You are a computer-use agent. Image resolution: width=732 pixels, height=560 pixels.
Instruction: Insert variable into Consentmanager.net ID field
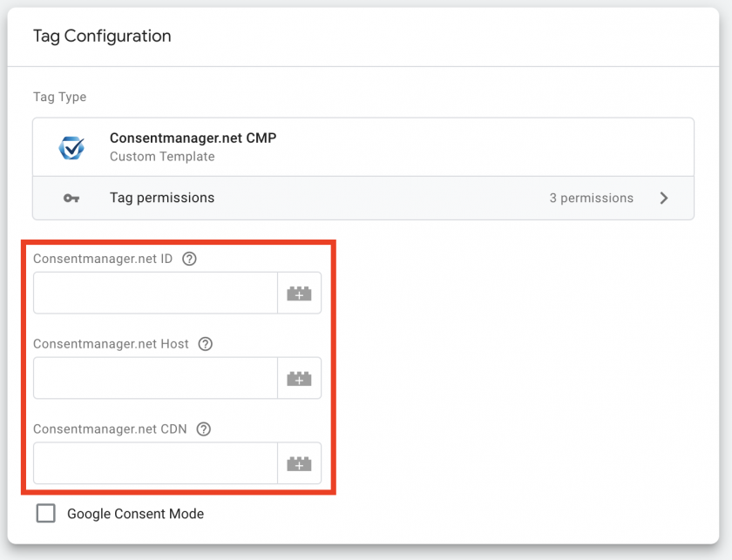coord(299,293)
